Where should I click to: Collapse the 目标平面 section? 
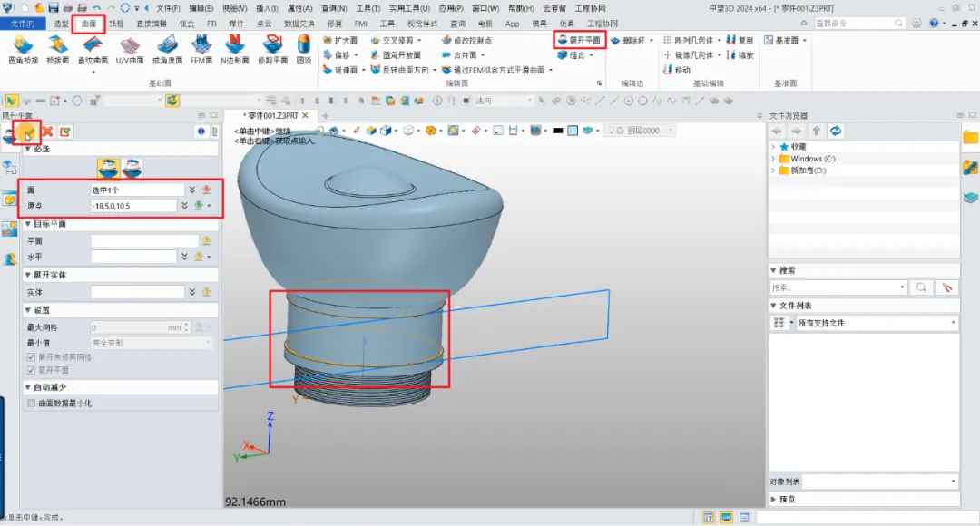(x=28, y=224)
